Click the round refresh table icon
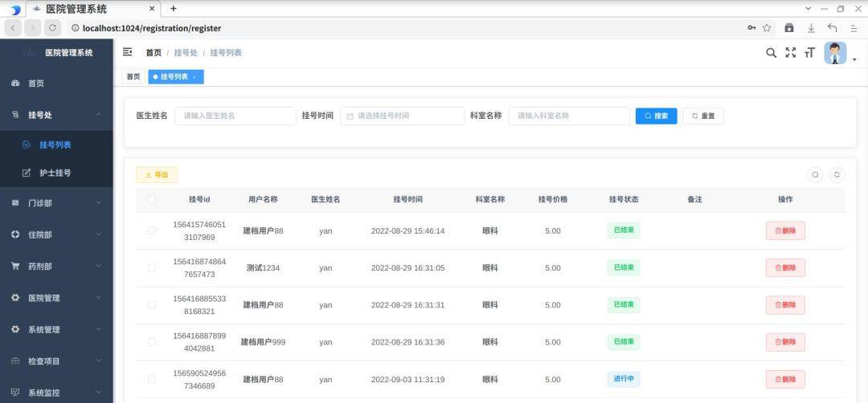Image resolution: width=868 pixels, height=403 pixels. click(x=837, y=175)
